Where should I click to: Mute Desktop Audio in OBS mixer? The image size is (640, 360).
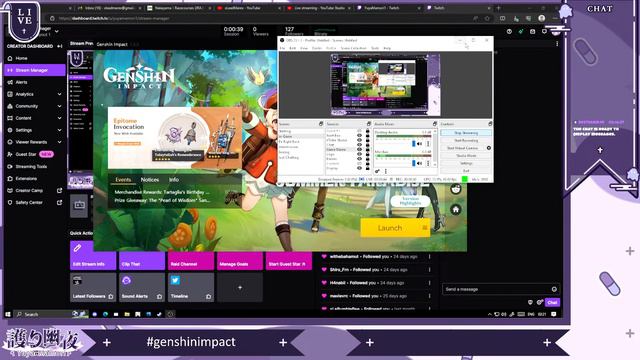pos(419,144)
